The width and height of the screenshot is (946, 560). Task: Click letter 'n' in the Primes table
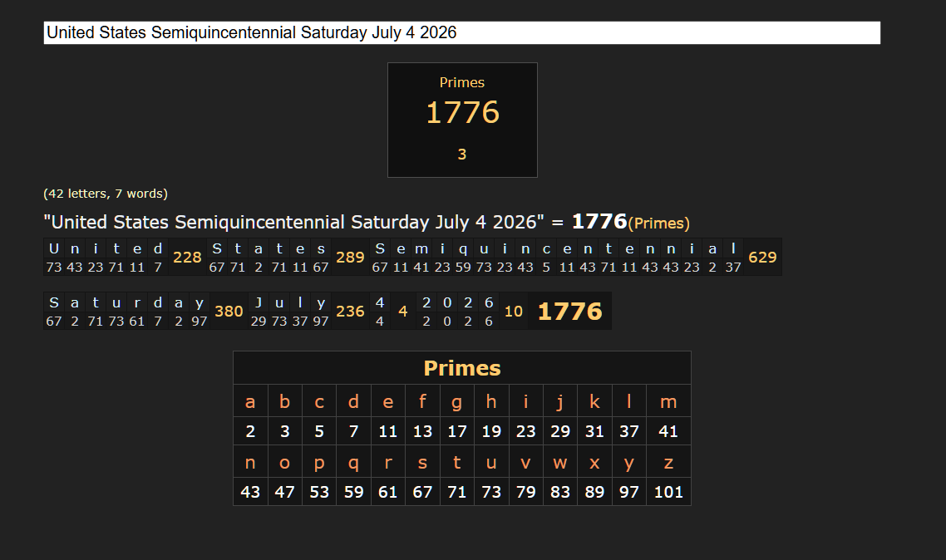click(x=249, y=462)
